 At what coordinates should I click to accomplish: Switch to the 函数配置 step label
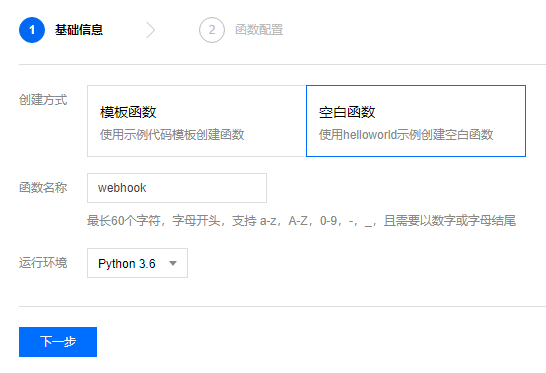click(259, 30)
